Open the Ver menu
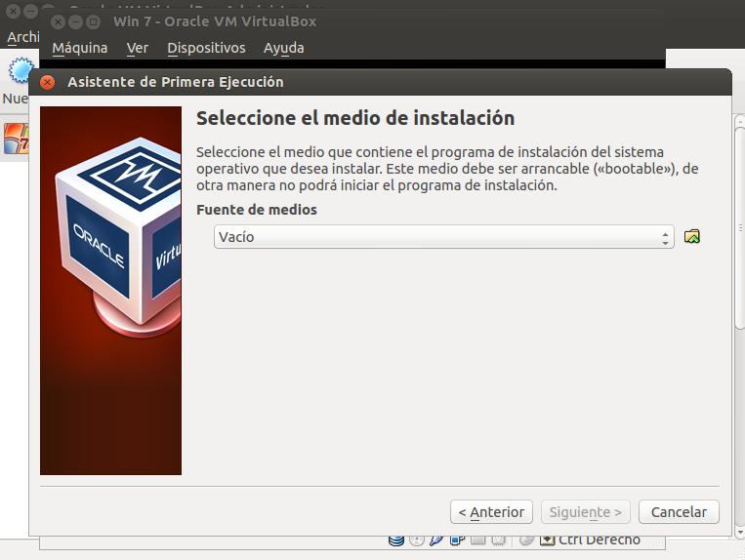This screenshot has height=560, width=745. pyautogui.click(x=138, y=48)
